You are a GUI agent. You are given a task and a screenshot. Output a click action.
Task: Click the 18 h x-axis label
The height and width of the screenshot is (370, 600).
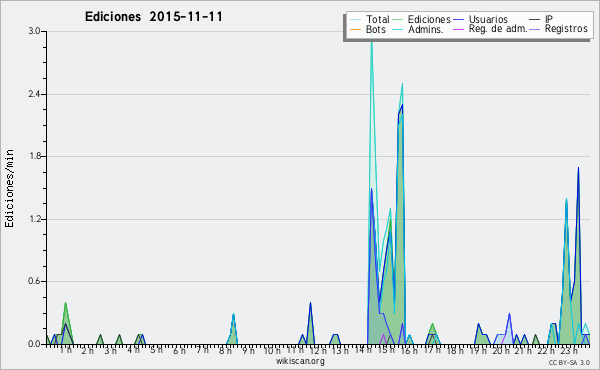point(455,350)
